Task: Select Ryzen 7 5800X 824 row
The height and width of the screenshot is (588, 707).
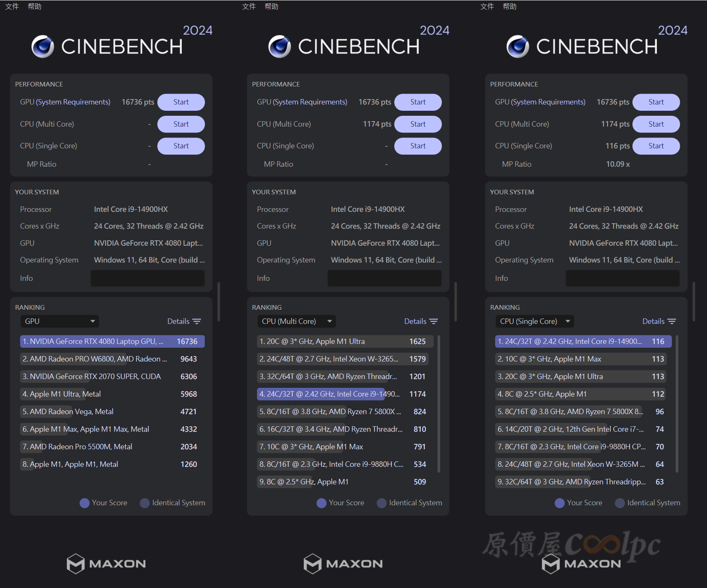Action: [x=345, y=412]
